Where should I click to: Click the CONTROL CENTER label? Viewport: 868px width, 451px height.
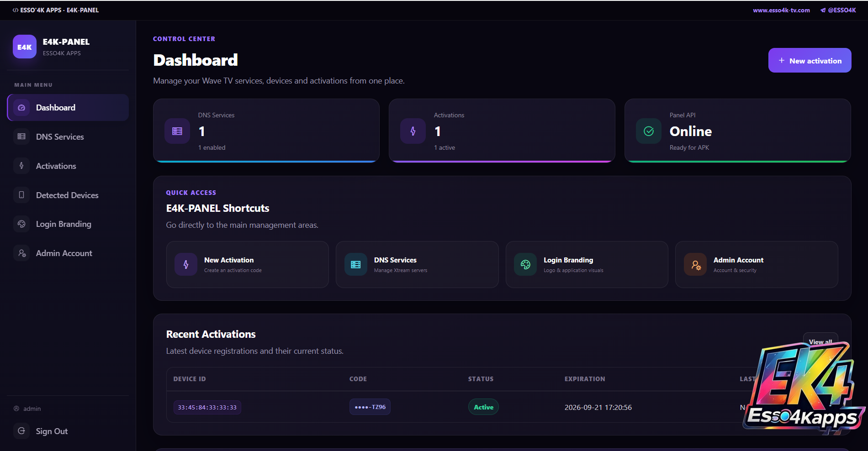click(184, 39)
